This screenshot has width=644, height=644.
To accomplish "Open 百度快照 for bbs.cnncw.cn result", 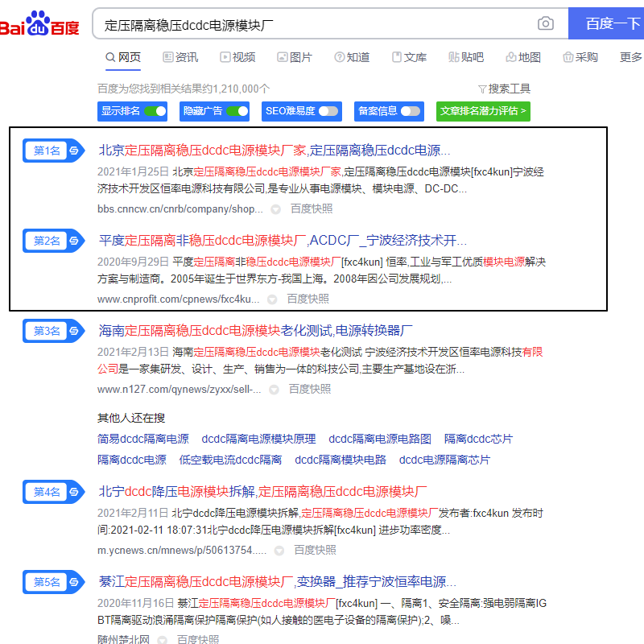I will coord(312,209).
